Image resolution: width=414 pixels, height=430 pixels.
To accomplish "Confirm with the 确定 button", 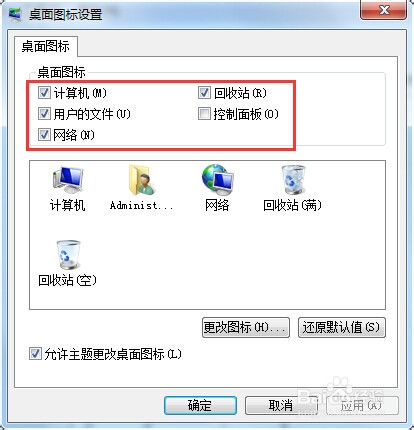I will [x=200, y=405].
